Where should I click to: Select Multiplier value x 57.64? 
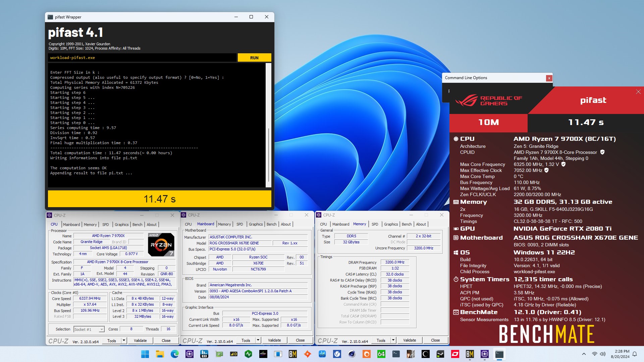[90, 305]
